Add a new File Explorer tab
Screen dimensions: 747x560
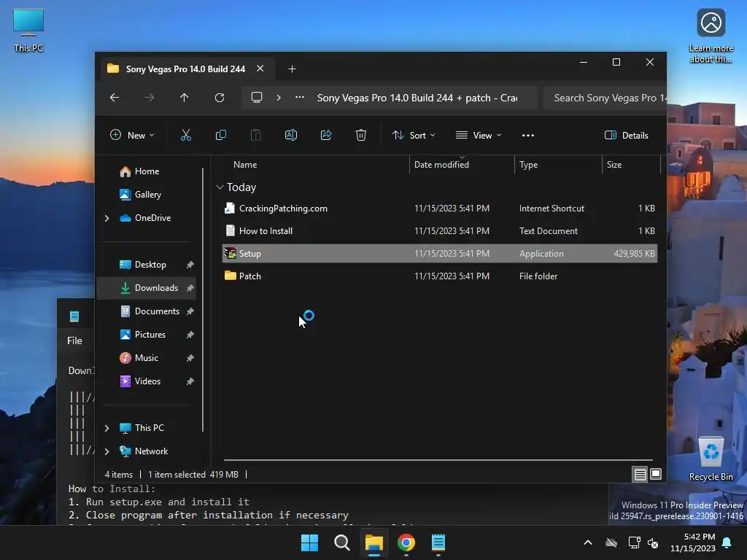click(x=292, y=69)
